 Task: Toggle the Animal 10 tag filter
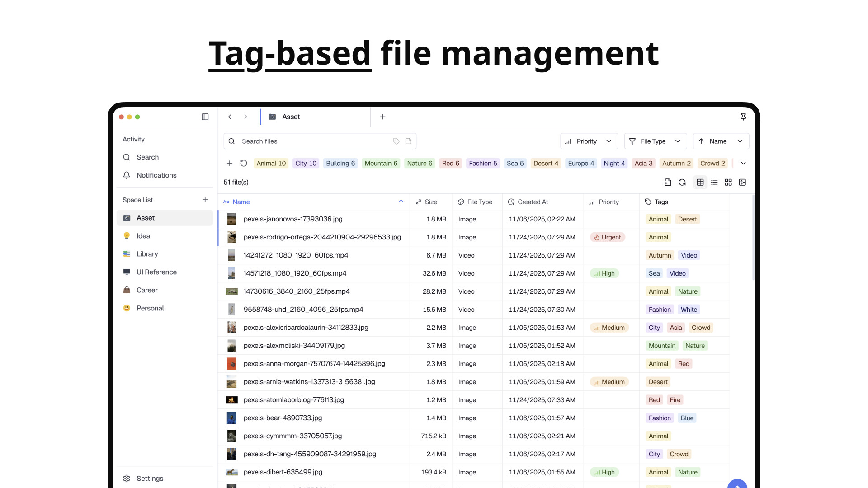pyautogui.click(x=271, y=163)
